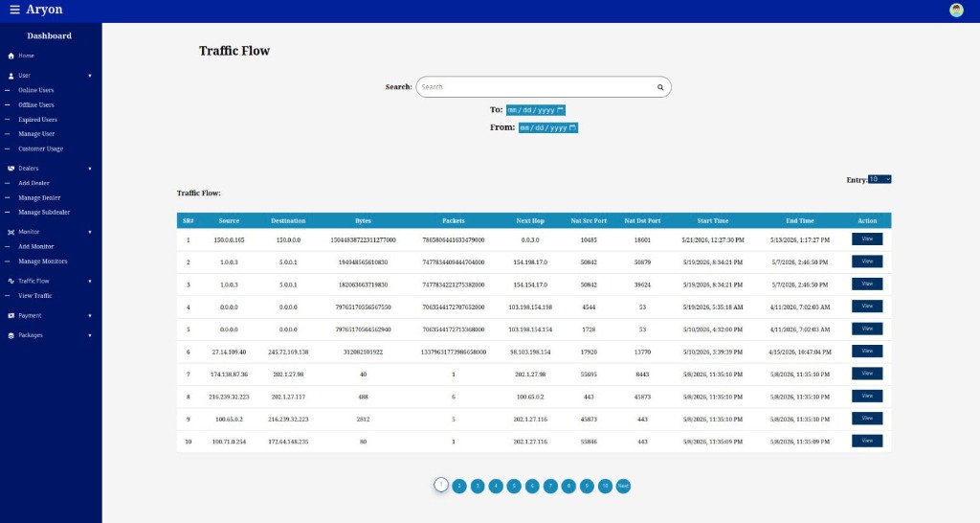Collapse the Traffic Flow menu arrow

90,281
